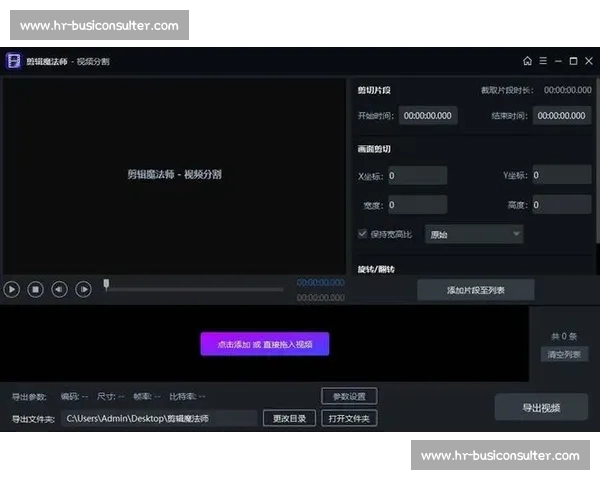This screenshot has height=480, width=600.
Task: Click the preview placeholder text 剪辑魔法师 - 视频分割
Action: (174, 175)
